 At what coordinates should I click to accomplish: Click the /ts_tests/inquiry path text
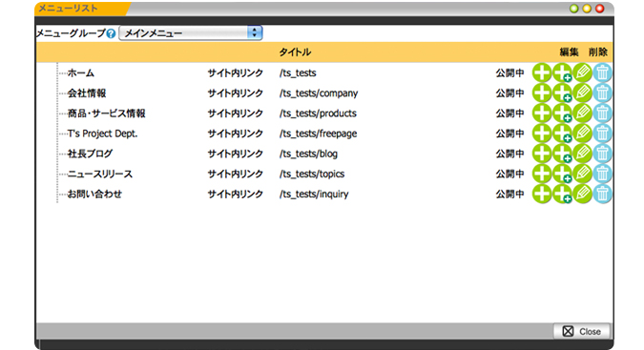point(314,194)
